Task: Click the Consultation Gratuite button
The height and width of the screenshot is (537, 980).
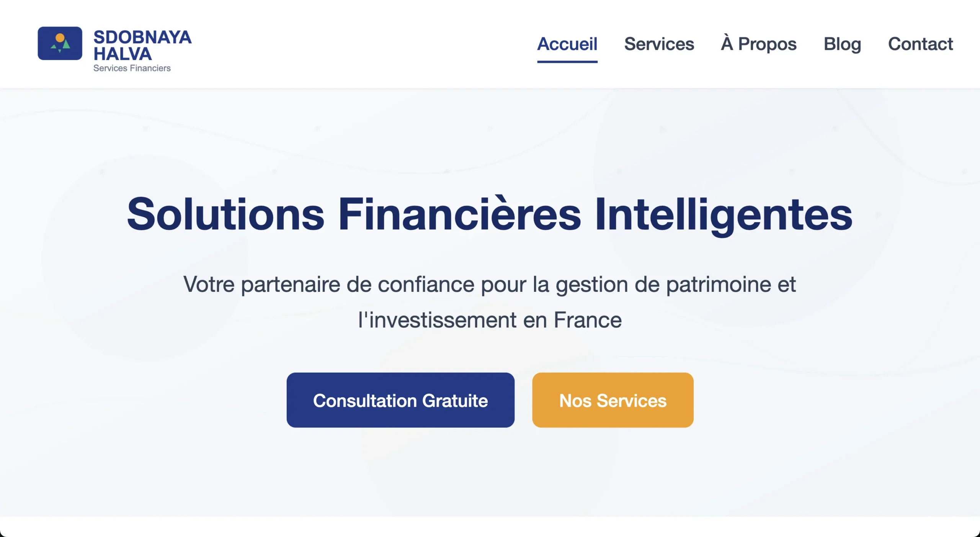Action: click(400, 400)
